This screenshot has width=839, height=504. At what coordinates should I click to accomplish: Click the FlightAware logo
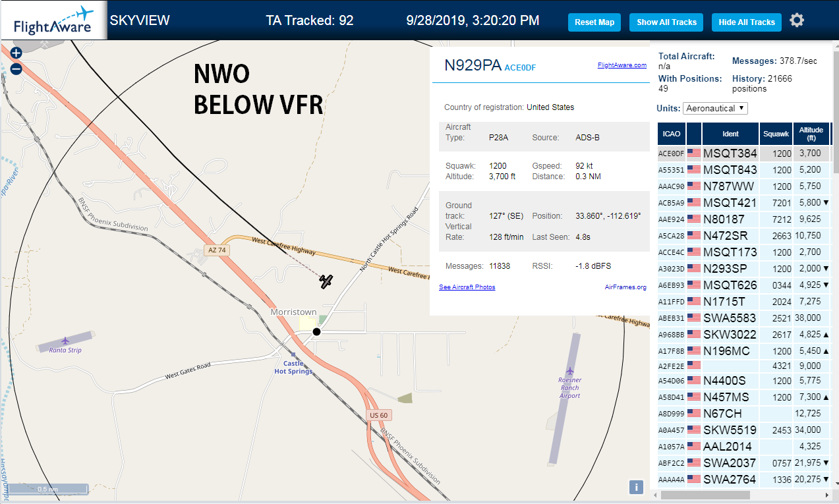click(53, 20)
